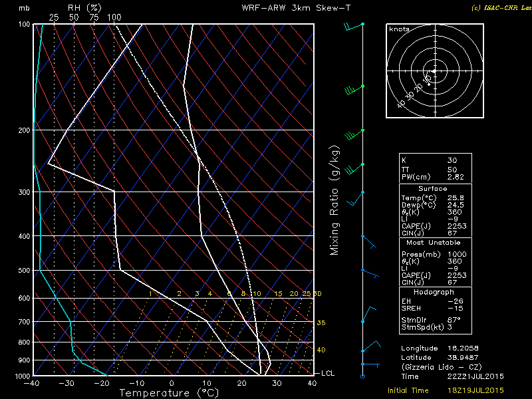
Task: Click the green wind barb at 200 mb
Action: (354, 134)
